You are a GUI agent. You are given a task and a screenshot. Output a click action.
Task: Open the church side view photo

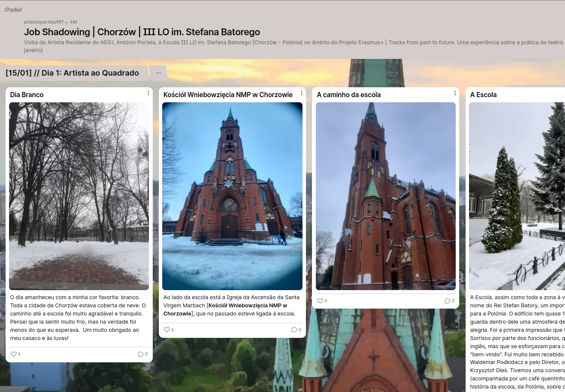click(x=386, y=196)
